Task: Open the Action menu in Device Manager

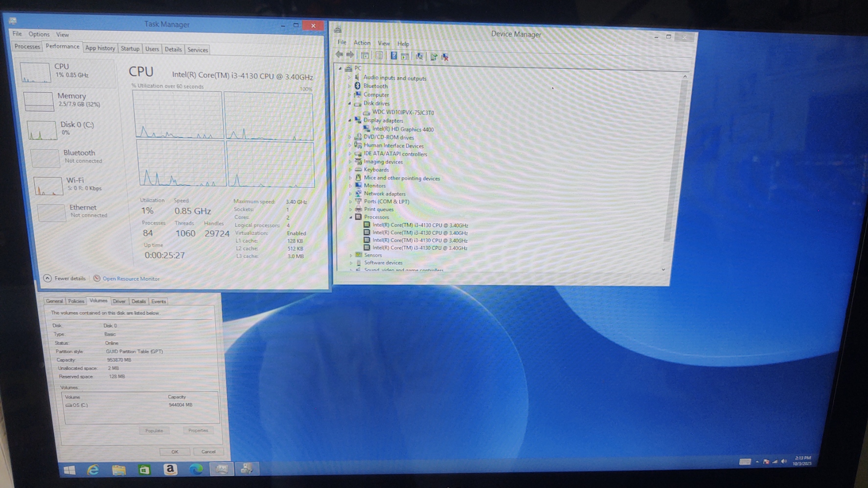Action: pyautogui.click(x=362, y=43)
